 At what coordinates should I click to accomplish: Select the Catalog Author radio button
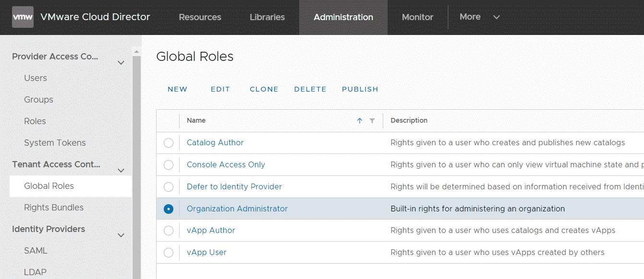[169, 143]
